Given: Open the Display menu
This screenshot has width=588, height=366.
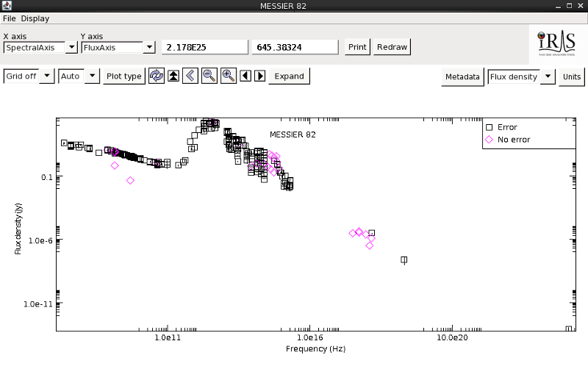Looking at the screenshot, I should point(35,18).
